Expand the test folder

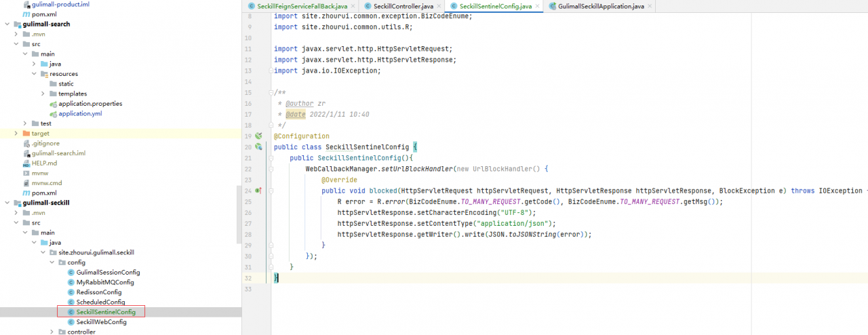tap(25, 123)
